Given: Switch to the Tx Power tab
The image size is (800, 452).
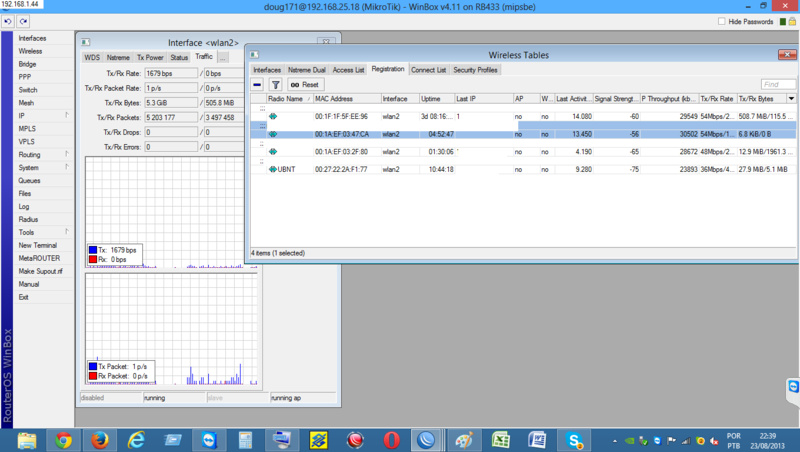Looking at the screenshot, I should [x=149, y=57].
